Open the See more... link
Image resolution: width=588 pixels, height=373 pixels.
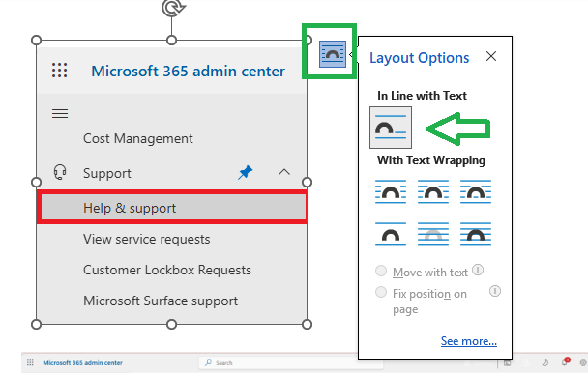(469, 341)
